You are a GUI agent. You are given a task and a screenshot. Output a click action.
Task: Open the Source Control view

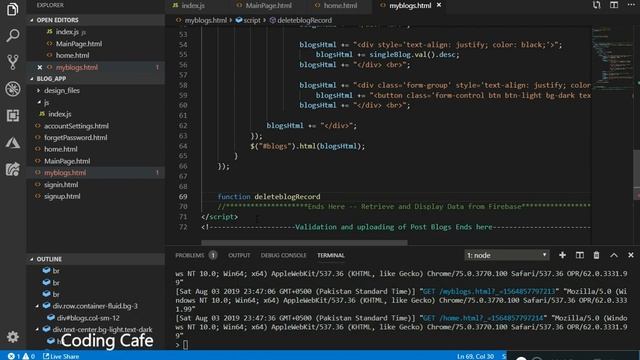[12, 62]
